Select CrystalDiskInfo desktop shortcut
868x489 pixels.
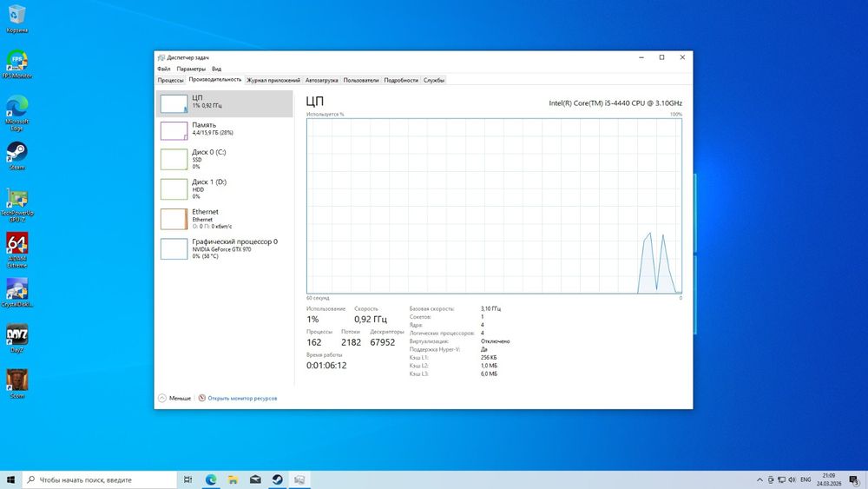pyautogui.click(x=16, y=293)
